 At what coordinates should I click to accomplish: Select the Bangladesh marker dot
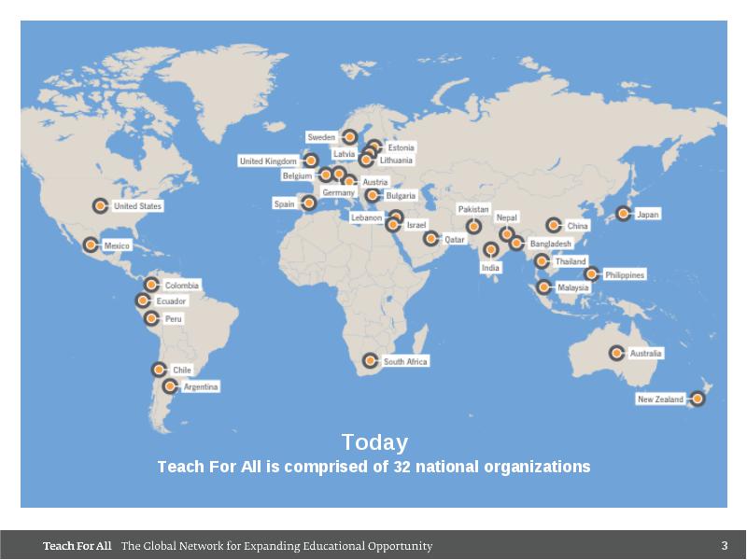tap(516, 244)
